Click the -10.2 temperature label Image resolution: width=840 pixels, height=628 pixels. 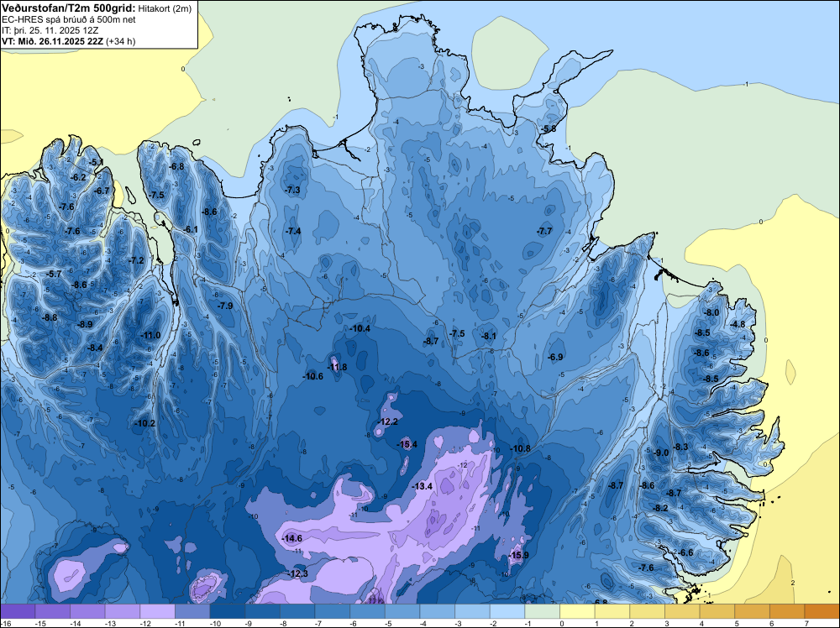[x=144, y=423]
